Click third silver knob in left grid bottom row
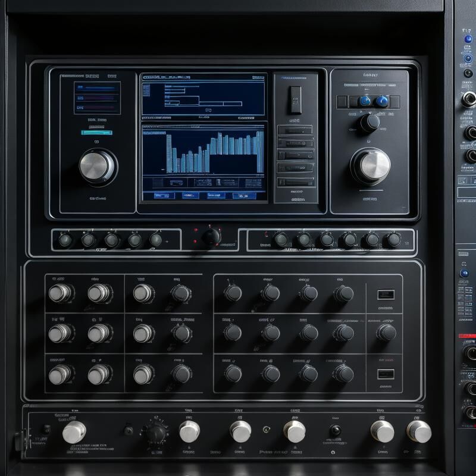The image size is (476, 476). [143, 374]
